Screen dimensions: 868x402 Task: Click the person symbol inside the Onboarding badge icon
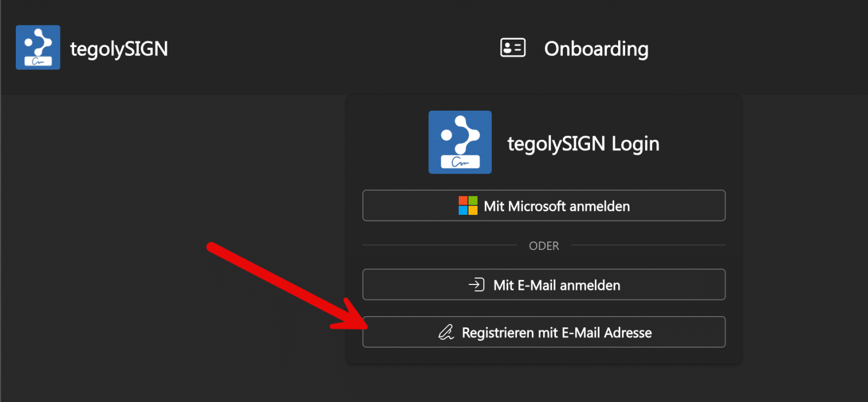pos(508,47)
